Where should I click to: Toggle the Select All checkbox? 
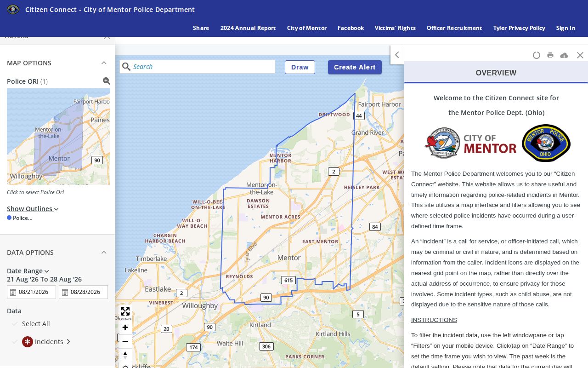tap(15, 324)
